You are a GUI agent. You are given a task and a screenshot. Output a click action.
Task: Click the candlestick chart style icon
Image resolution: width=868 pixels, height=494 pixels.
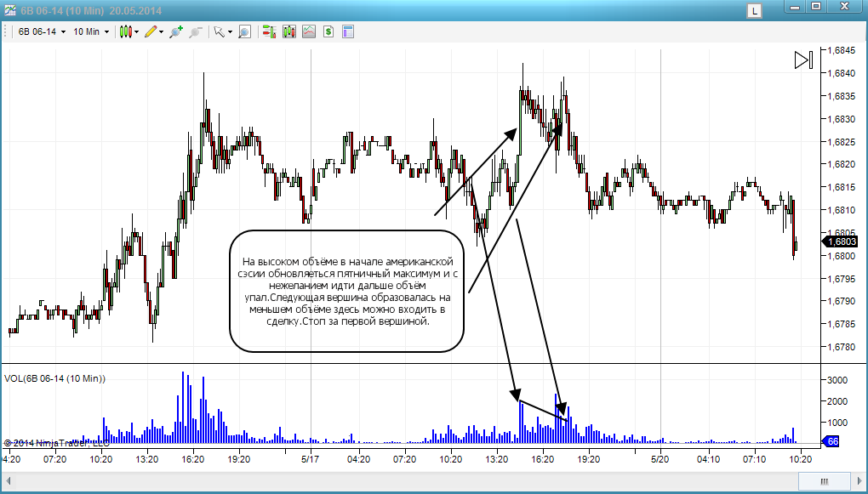tap(126, 31)
